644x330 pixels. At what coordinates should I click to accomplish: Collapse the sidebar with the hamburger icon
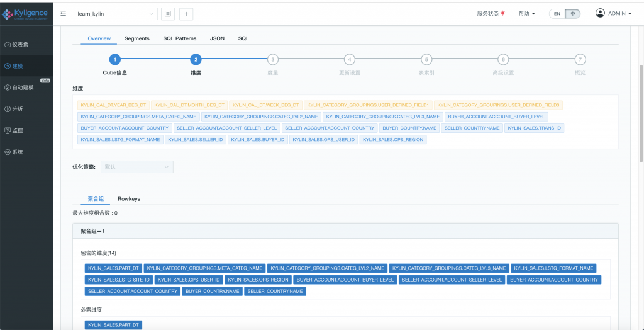pos(64,13)
